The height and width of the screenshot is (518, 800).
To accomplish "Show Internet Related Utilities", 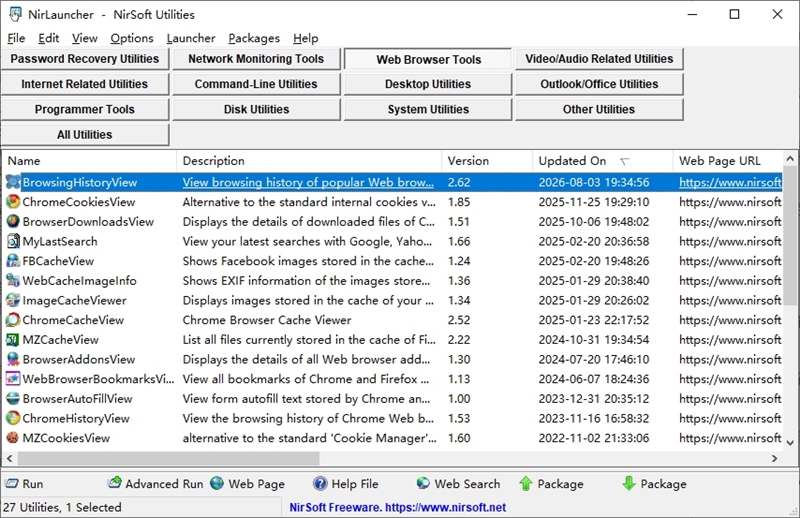I will pos(85,84).
